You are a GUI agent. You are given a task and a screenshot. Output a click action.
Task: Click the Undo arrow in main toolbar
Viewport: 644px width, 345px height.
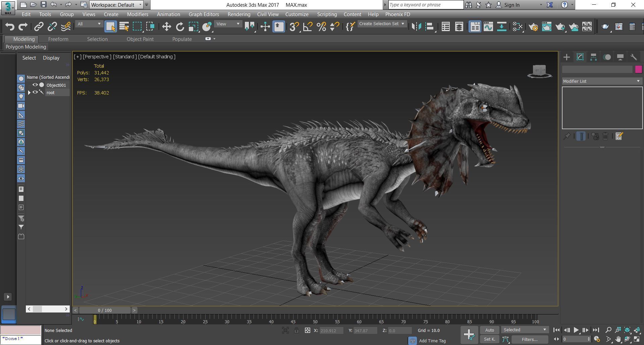[10, 26]
